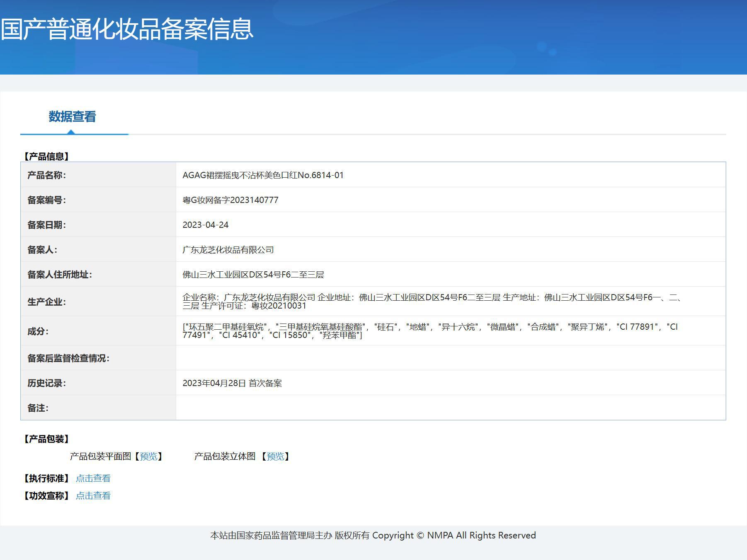Preview the 产品包装平面图 image
Screen dimensions: 747x560
click(148, 456)
